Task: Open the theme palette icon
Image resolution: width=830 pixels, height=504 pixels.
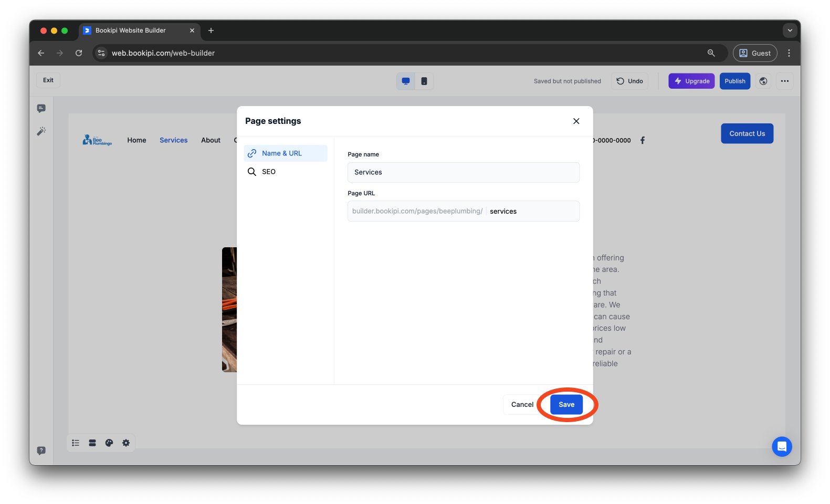Action: (109, 443)
